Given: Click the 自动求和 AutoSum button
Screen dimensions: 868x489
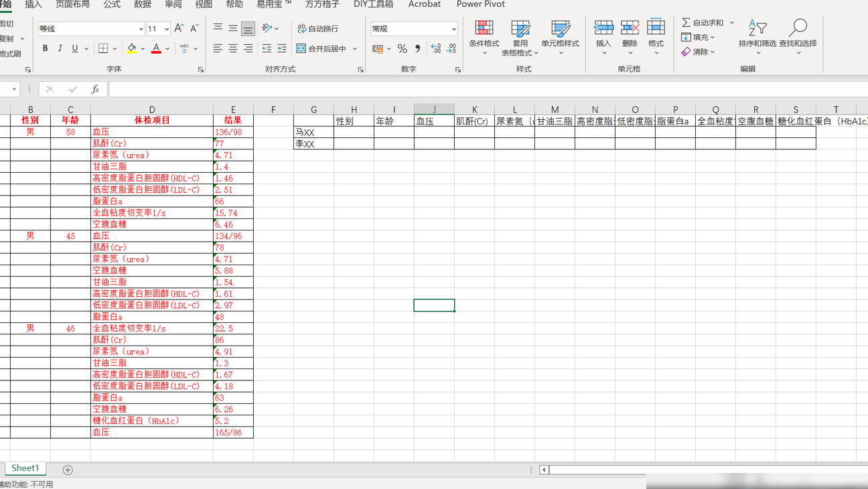Looking at the screenshot, I should 703,23.
